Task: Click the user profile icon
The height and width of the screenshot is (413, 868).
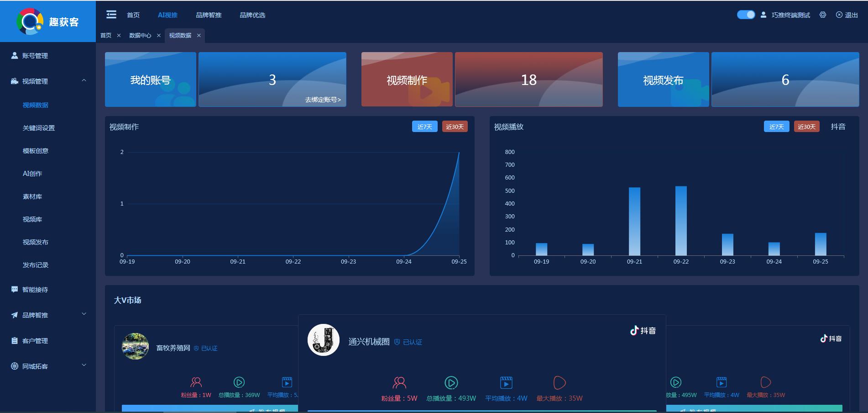Action: [x=763, y=15]
